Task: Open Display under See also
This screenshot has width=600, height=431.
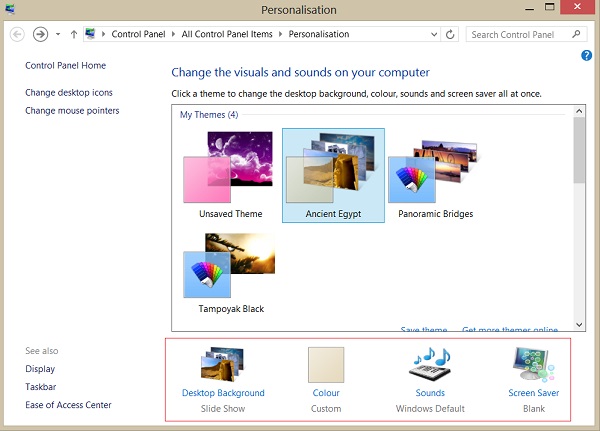Action: point(40,369)
